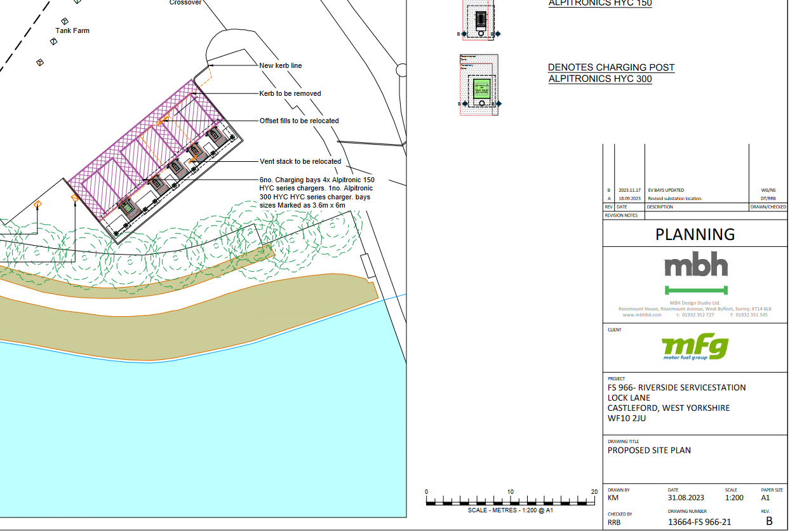
Task: Click the underlined ALPITRONICS HYC 150 label
Action: 599,4
